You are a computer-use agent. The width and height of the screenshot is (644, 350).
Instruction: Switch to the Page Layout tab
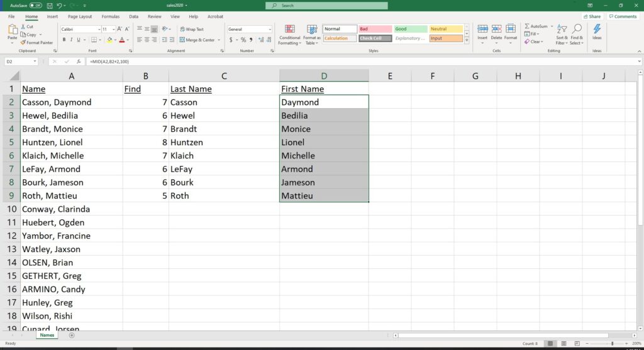coord(80,17)
